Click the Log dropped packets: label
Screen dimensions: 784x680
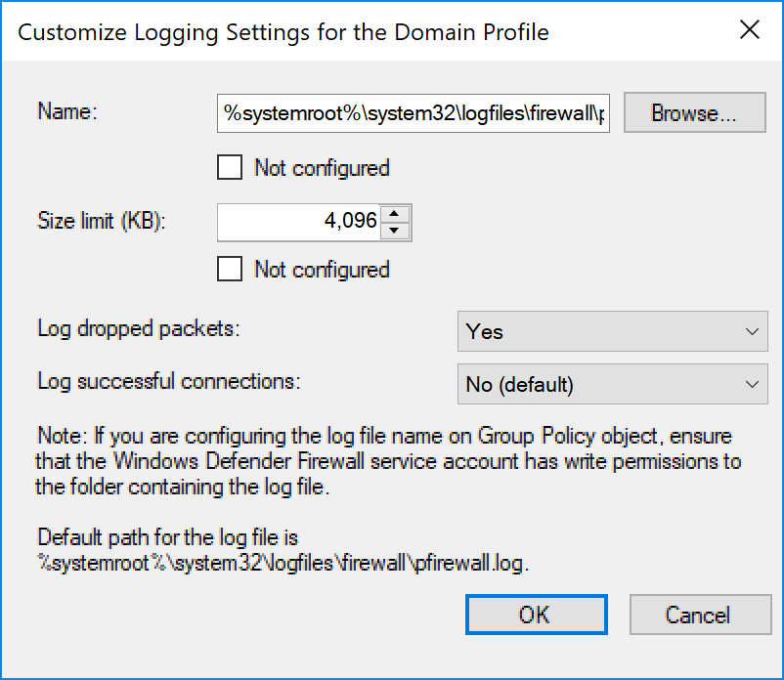[x=139, y=329]
